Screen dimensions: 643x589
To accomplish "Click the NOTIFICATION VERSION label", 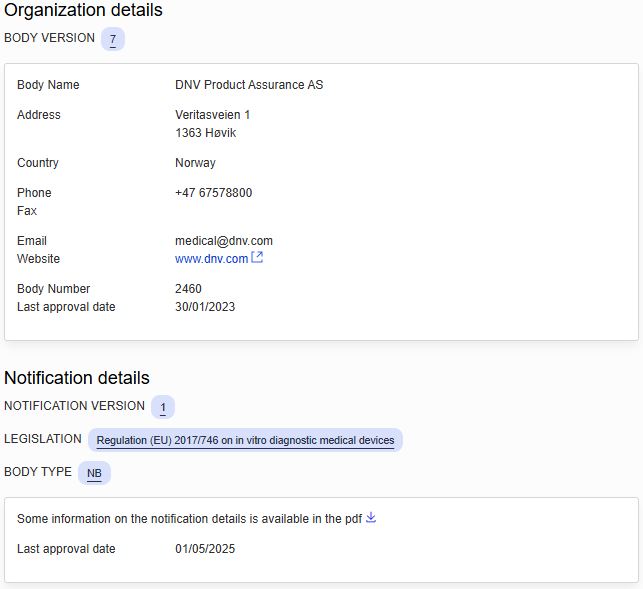I will point(74,406).
